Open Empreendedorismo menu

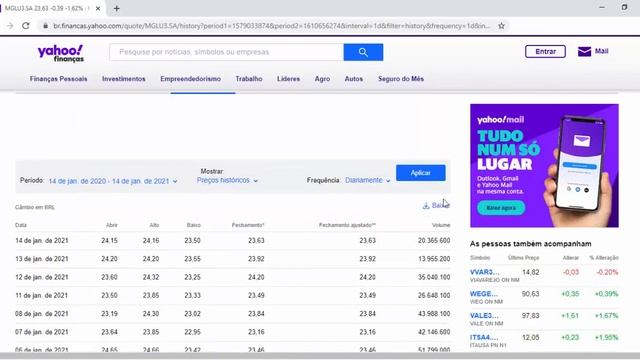tap(191, 79)
